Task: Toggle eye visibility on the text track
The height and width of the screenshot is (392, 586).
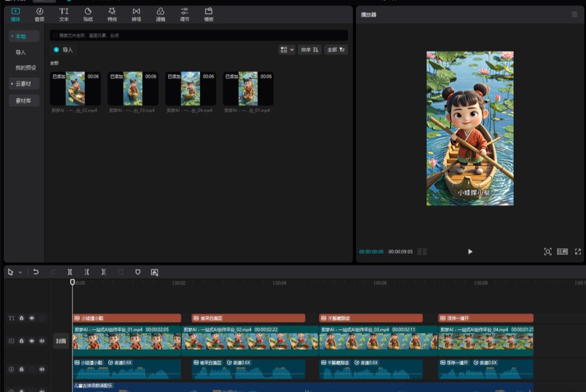Action: point(31,318)
